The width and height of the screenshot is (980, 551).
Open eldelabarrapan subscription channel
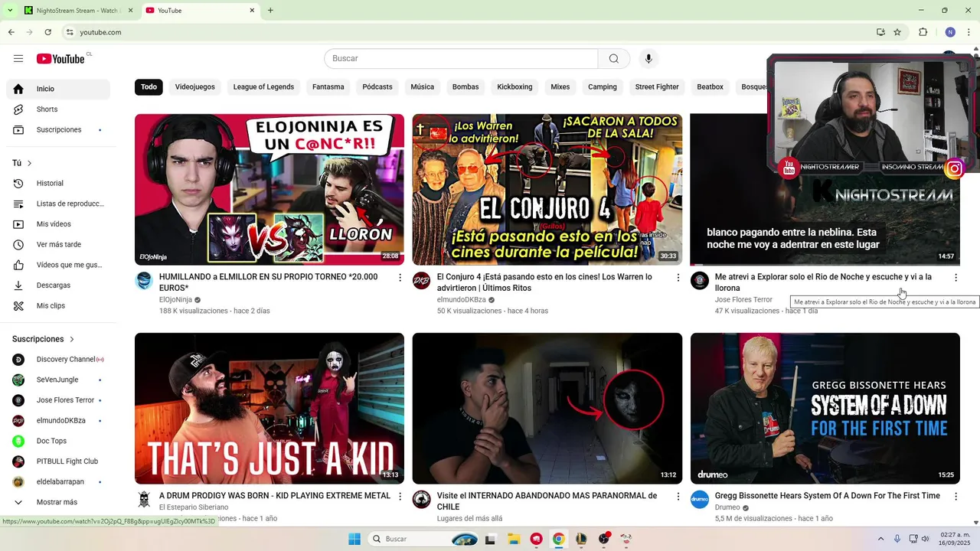[58, 482]
